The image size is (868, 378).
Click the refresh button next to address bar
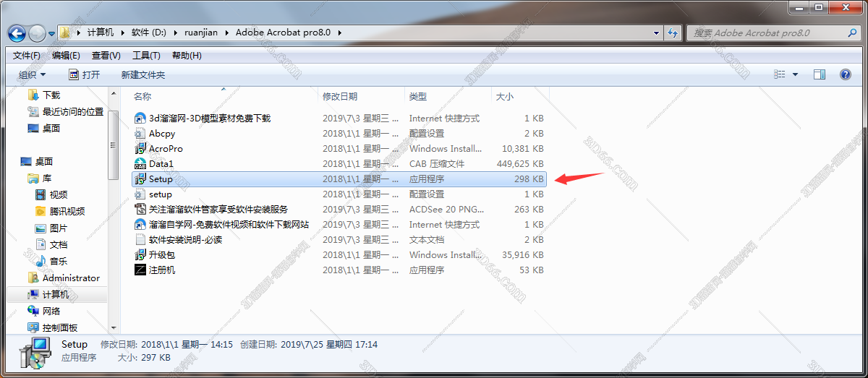tap(673, 33)
